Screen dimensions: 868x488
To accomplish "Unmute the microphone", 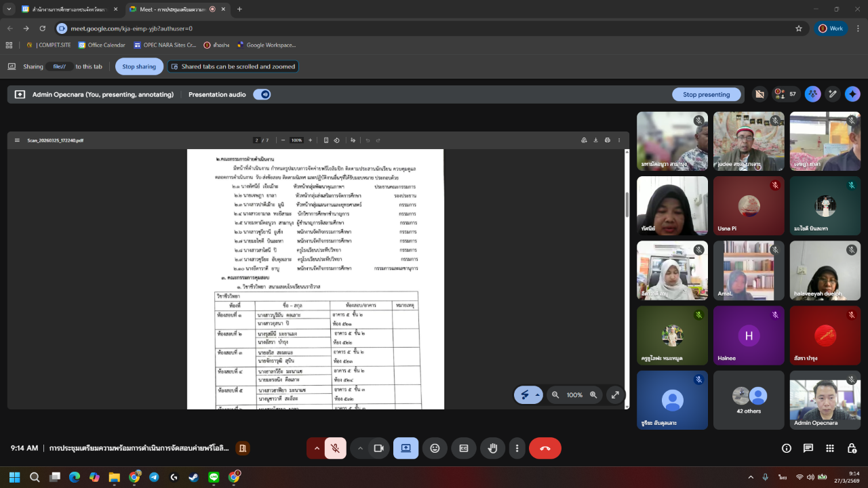I will 335,448.
